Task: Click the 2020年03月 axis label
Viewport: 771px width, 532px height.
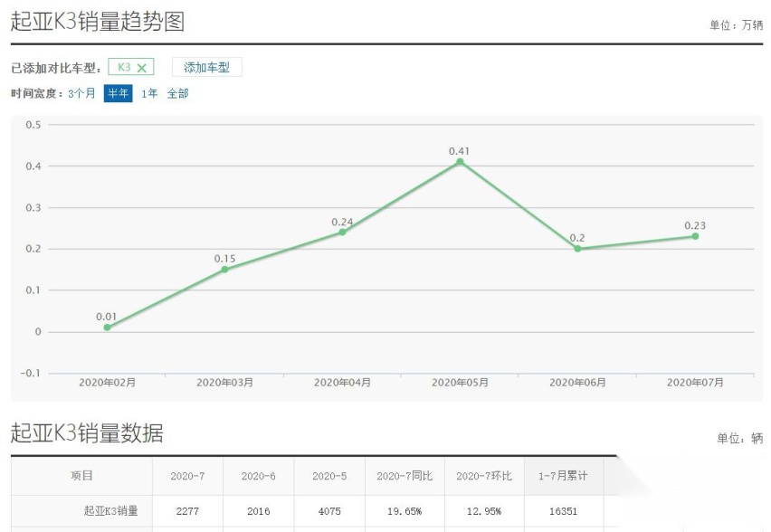Action: pos(224,383)
